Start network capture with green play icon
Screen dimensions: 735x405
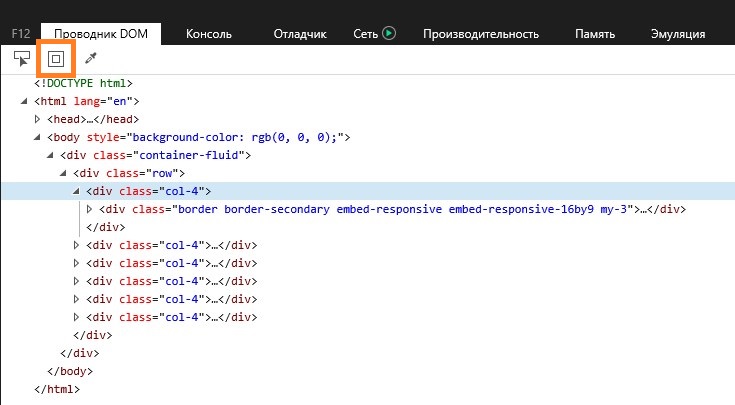coord(389,33)
